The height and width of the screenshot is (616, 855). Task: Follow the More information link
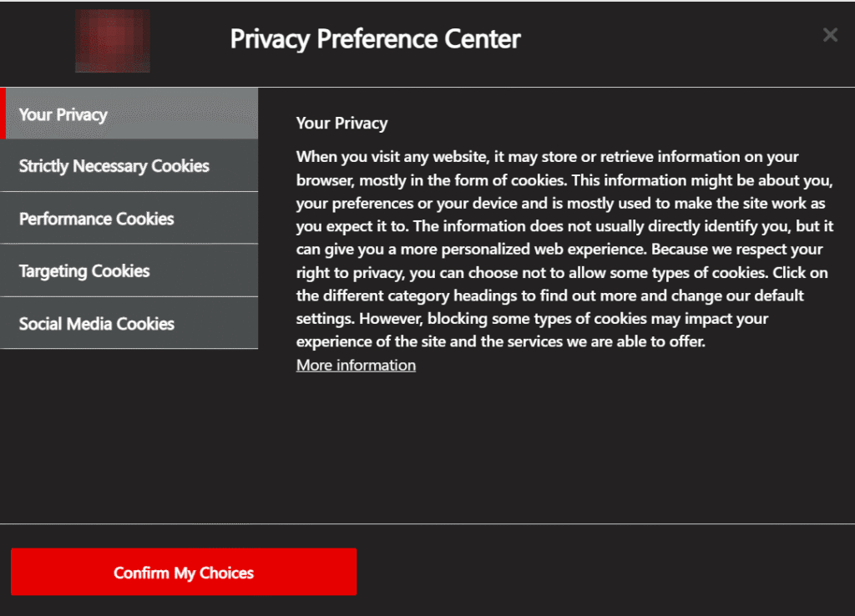point(356,366)
